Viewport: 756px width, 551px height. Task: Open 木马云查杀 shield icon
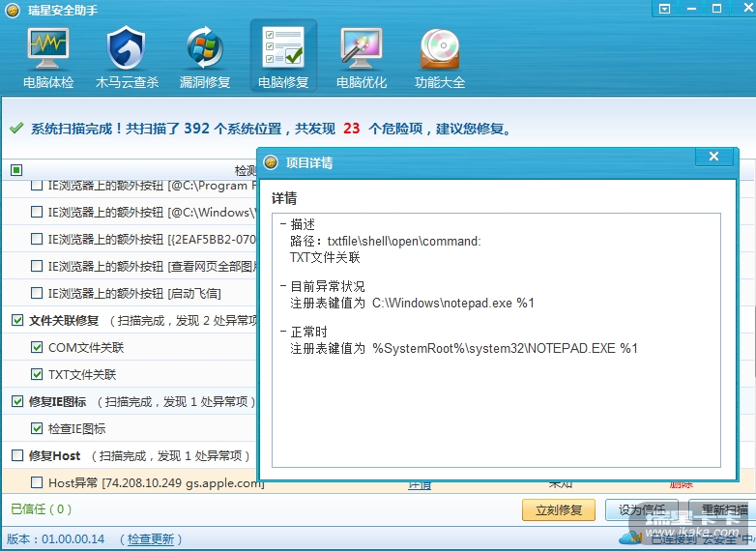click(127, 48)
